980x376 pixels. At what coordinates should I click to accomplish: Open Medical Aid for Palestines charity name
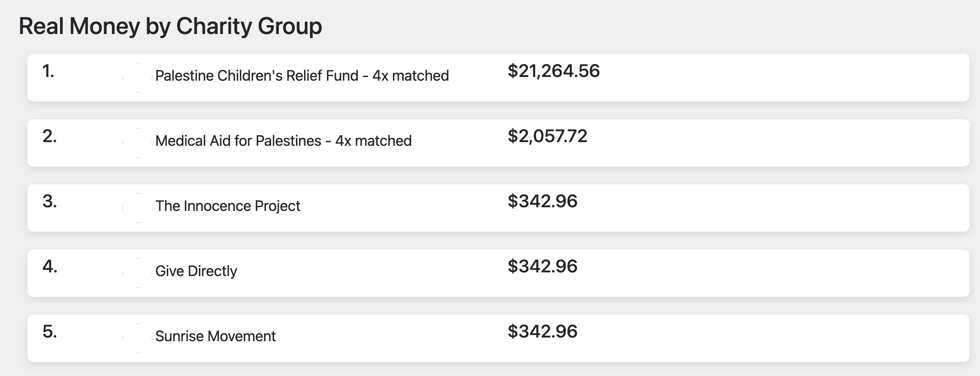tap(283, 141)
